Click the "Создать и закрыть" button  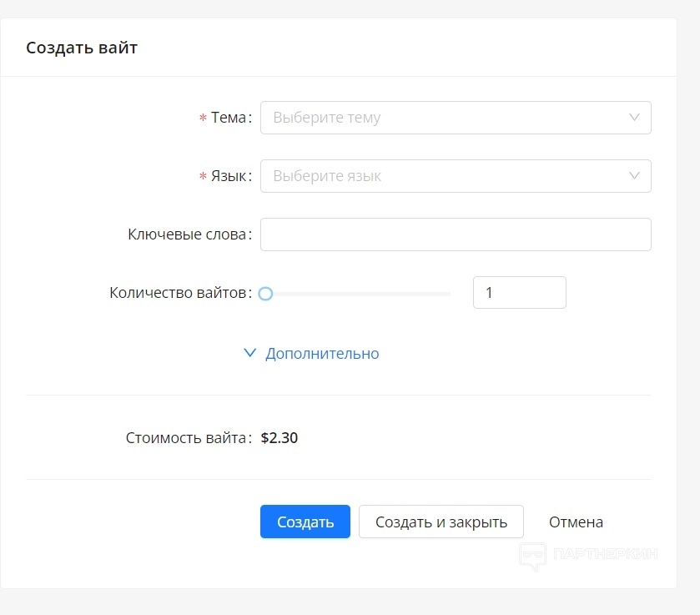coord(441,522)
